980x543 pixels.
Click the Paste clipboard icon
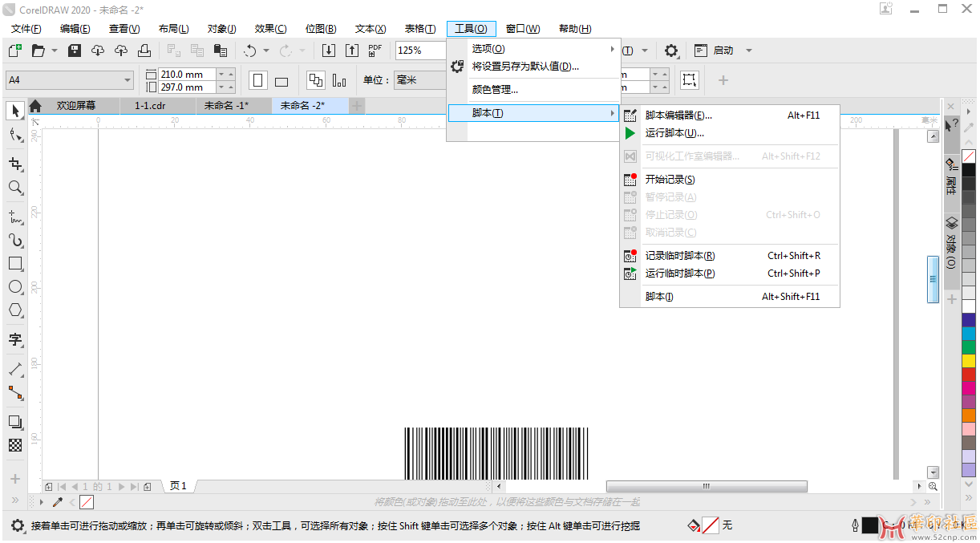pos(220,51)
